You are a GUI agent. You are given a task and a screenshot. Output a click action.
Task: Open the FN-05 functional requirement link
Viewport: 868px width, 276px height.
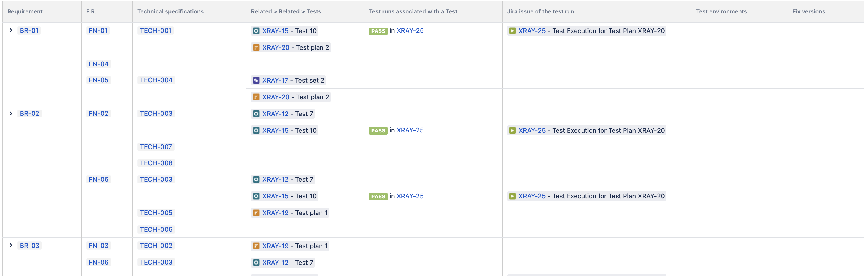[x=98, y=80]
